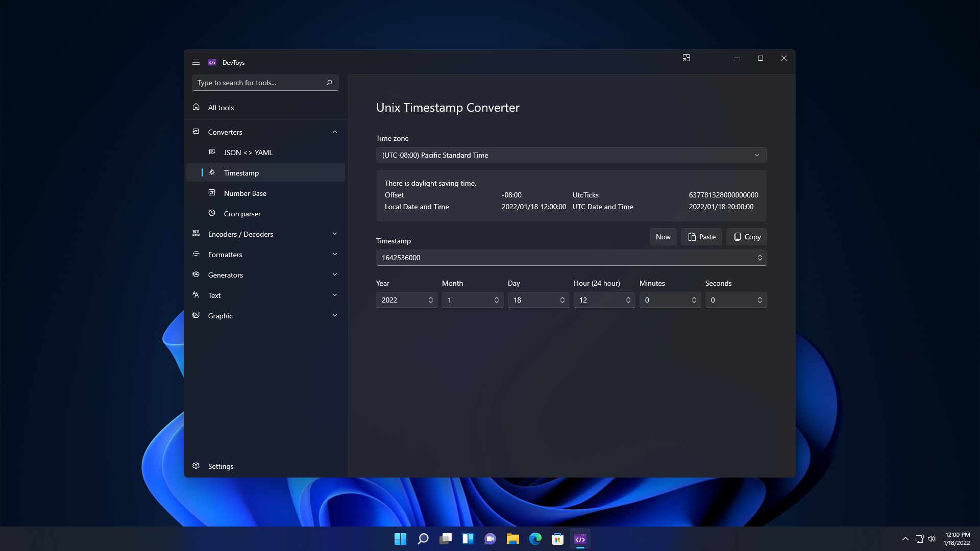Screen dimensions: 980x551
Task: Click UTC Date and Time value 2022/01/18 20:00:00
Action: click(721, 207)
